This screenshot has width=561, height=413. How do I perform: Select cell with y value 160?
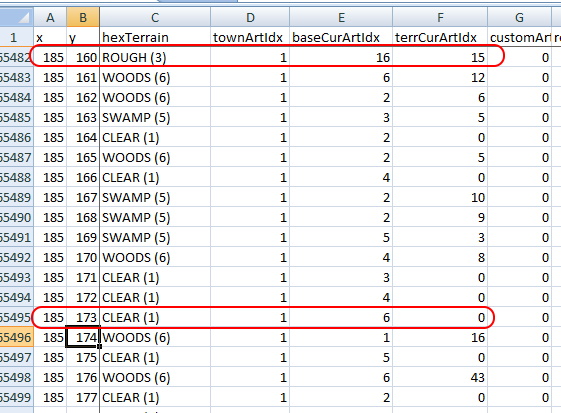click(83, 57)
